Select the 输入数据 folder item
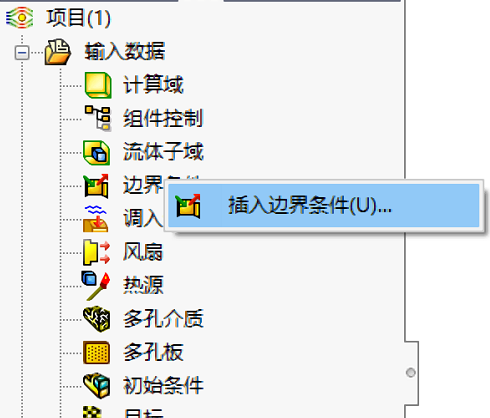The height and width of the screenshot is (418, 490). point(125,51)
